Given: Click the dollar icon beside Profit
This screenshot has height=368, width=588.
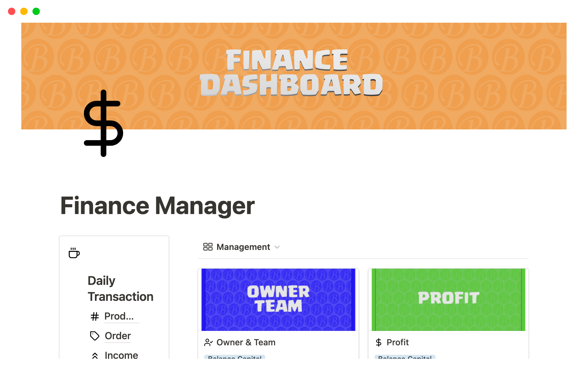Looking at the screenshot, I should pos(379,342).
